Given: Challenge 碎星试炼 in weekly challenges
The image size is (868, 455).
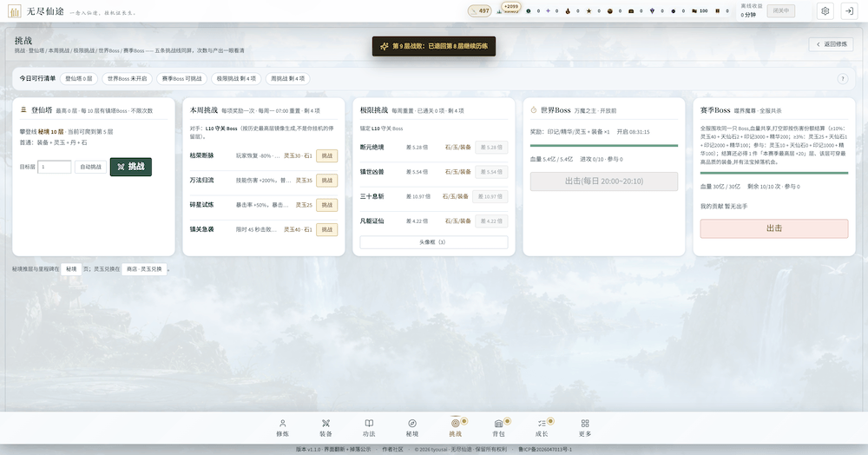Looking at the screenshot, I should click(326, 205).
